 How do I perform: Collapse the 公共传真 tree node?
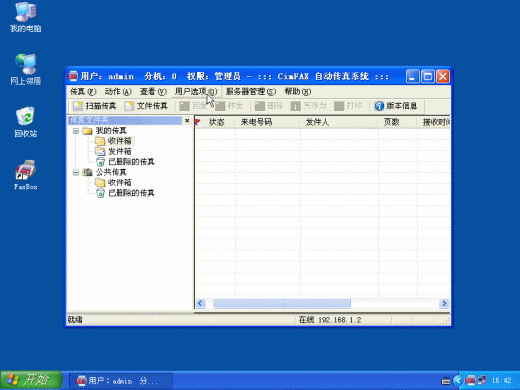tap(76, 172)
